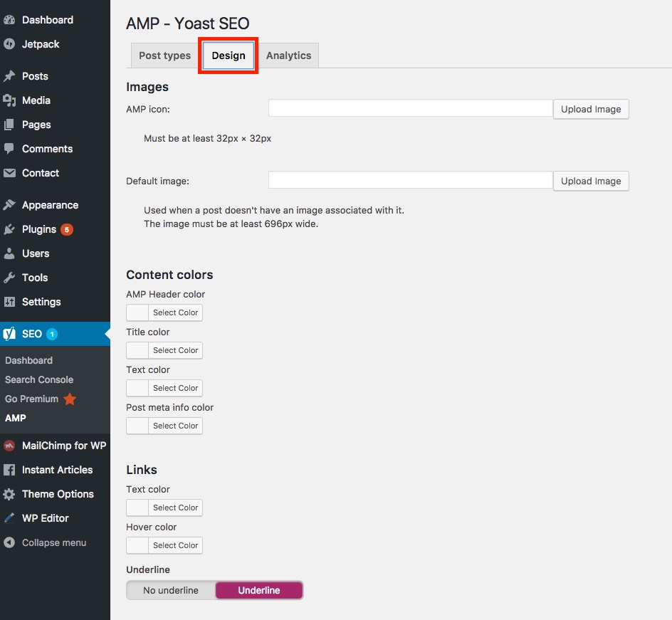Select the No underline option

tap(171, 590)
